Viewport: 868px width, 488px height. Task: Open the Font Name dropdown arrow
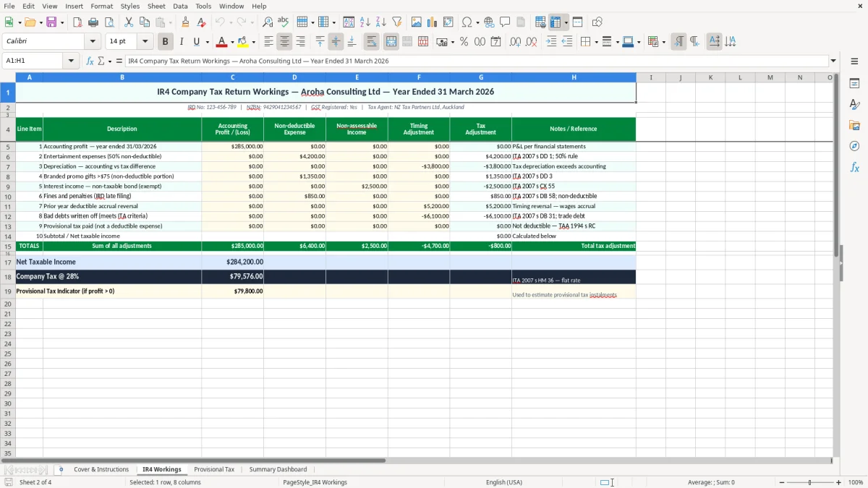tap(93, 42)
